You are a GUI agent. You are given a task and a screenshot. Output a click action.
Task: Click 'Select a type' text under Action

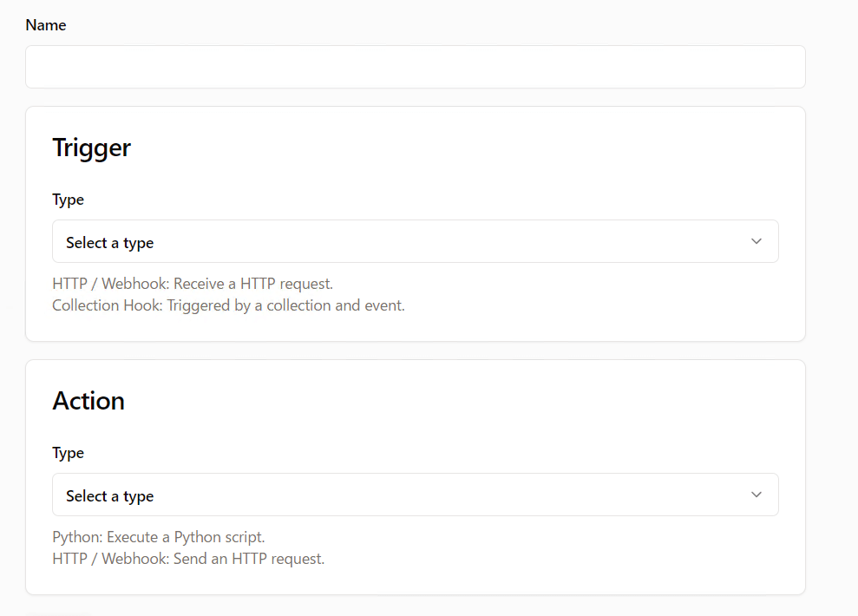coord(109,496)
